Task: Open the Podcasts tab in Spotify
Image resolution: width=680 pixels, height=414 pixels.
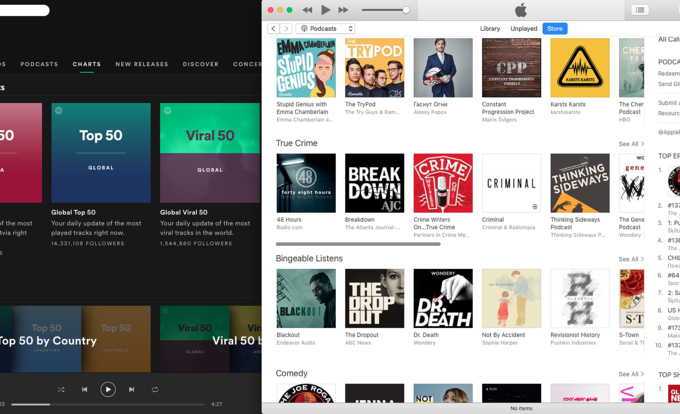Action: pos(39,64)
